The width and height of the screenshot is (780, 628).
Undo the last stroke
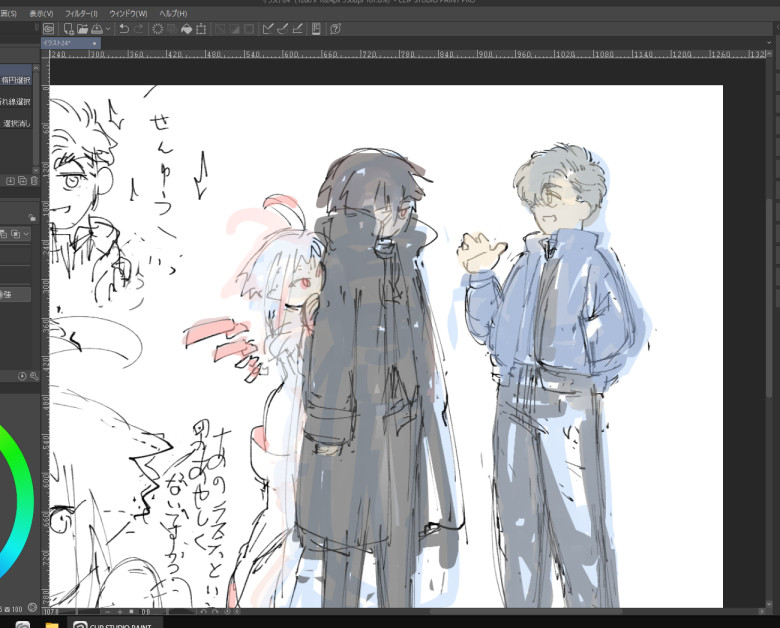pos(124,29)
